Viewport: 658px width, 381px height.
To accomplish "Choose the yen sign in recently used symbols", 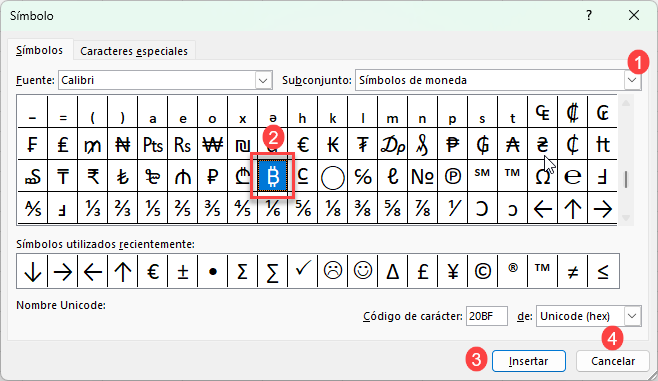I will 452,271.
